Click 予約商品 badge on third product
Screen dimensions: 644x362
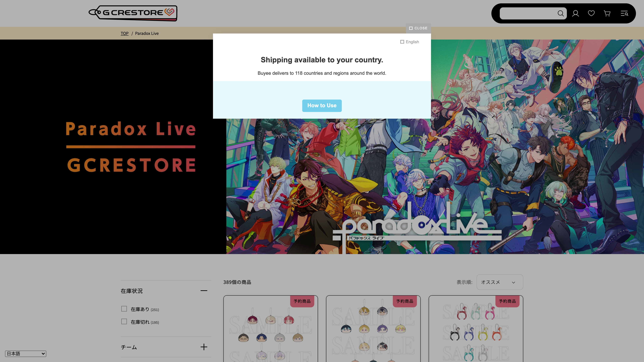point(507,301)
